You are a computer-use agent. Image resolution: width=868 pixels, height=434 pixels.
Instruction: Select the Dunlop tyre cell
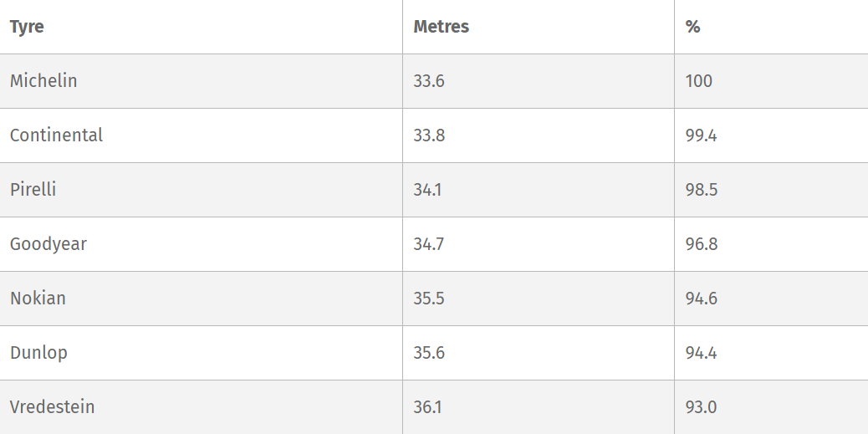pyautogui.click(x=38, y=353)
